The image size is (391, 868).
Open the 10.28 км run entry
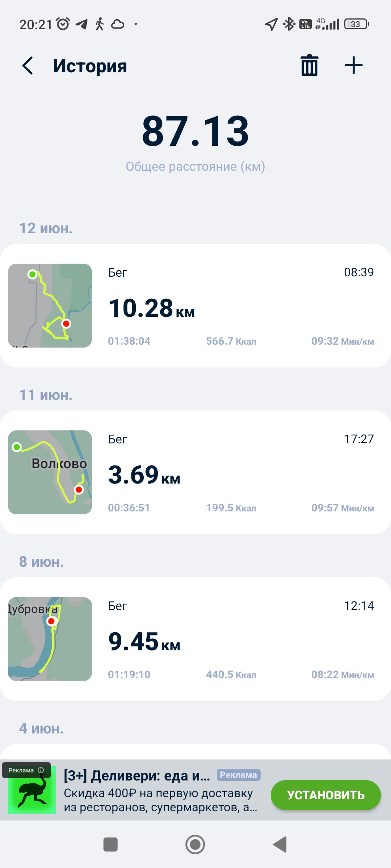point(195,306)
